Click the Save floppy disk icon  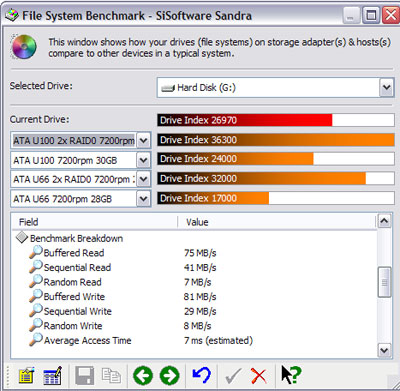[84, 375]
